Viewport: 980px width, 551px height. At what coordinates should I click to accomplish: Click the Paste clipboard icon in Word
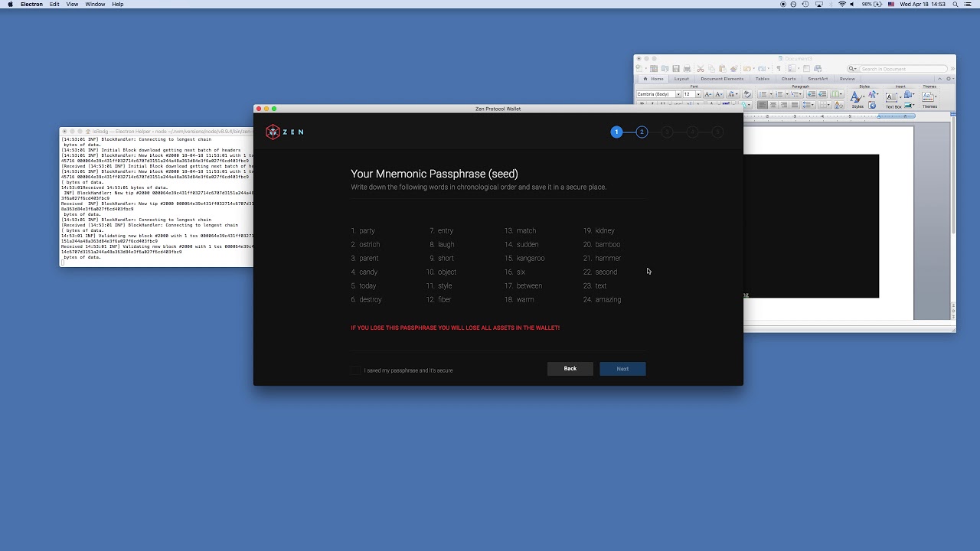point(722,69)
